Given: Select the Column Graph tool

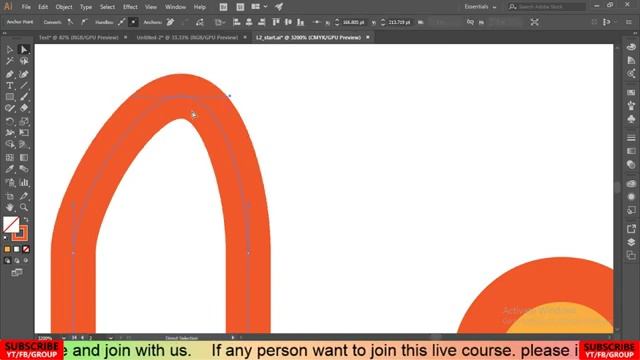Looking at the screenshot, I should click(24, 182).
